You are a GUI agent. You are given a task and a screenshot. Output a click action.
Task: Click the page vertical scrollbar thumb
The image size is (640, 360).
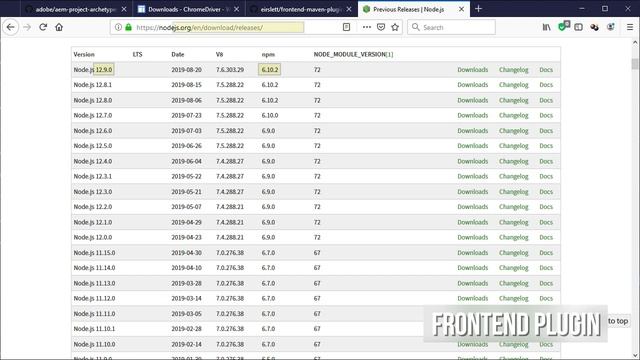(634, 64)
